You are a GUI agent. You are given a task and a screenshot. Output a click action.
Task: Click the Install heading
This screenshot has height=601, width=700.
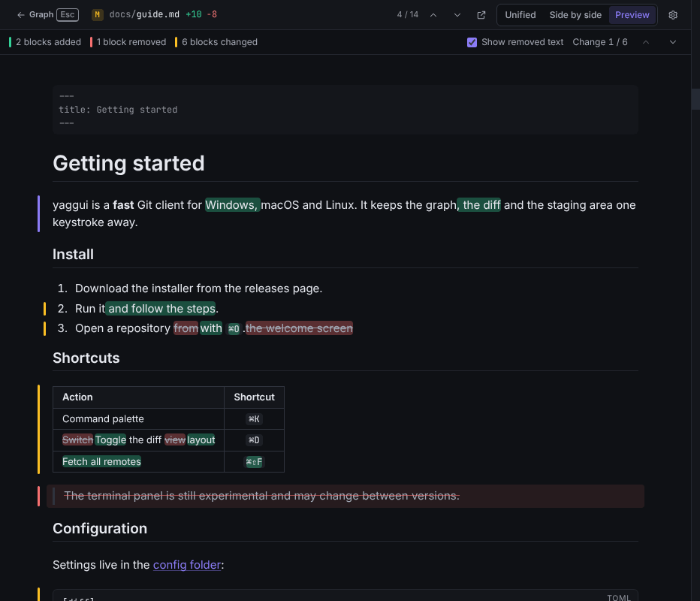tap(73, 255)
